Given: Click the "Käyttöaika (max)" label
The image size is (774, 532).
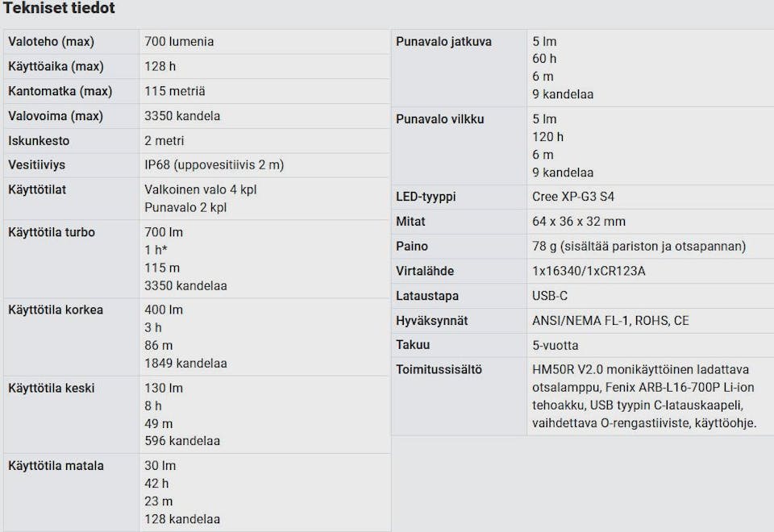Looking at the screenshot, I should coord(56,66).
